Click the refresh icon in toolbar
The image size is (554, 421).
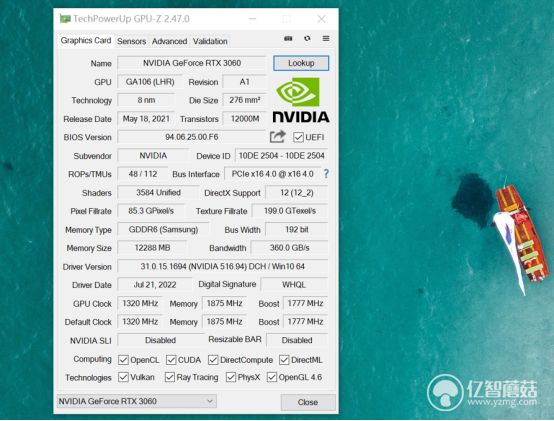[x=307, y=38]
